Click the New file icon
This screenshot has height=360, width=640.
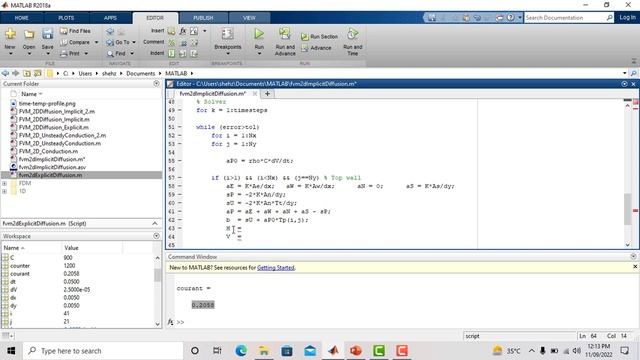tap(10, 35)
